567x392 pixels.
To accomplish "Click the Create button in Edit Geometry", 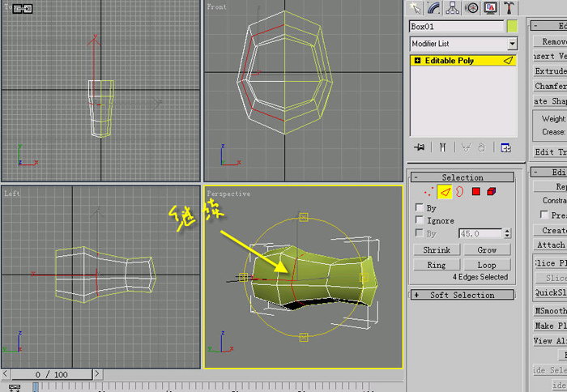I will click(x=550, y=230).
